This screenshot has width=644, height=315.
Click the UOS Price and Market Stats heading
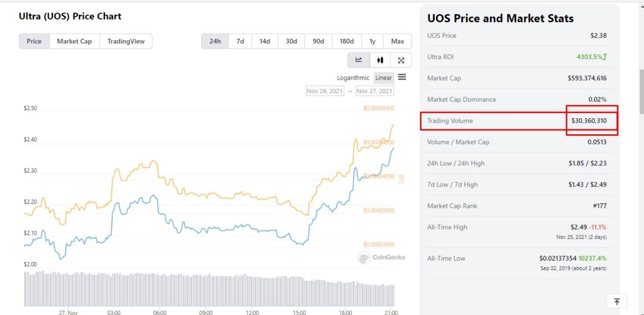pyautogui.click(x=500, y=19)
